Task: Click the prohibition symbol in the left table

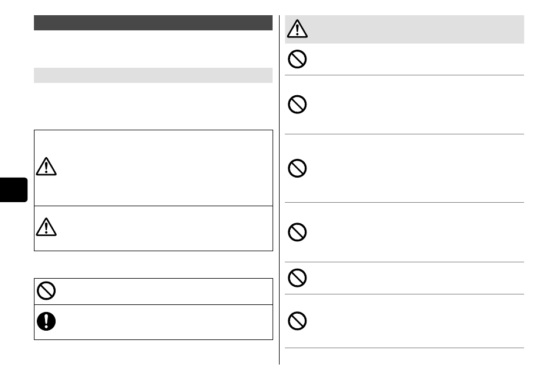Action: click(46, 291)
